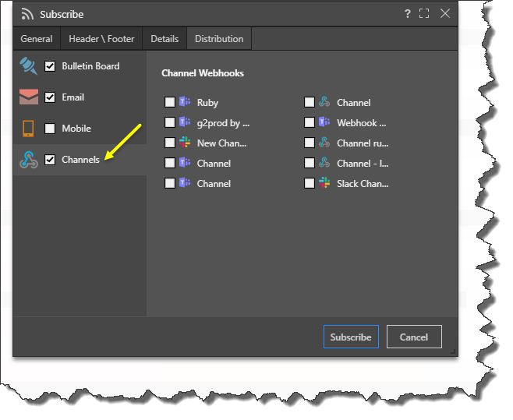Click the Slack icon beside Slack Chan...
This screenshot has width=513, height=420.
pos(324,184)
